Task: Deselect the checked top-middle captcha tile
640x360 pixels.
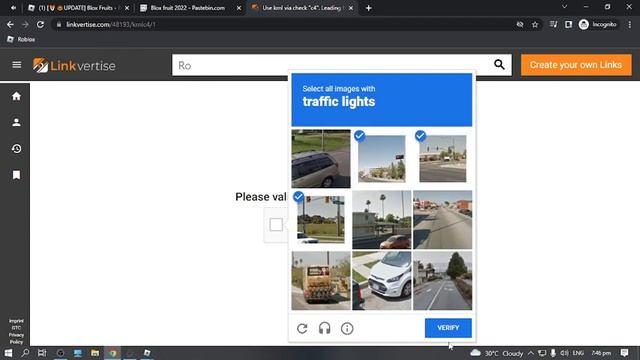Action: (382, 159)
